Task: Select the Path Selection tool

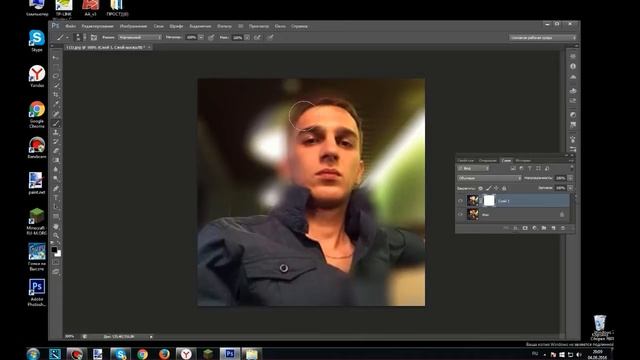Action: (x=56, y=207)
